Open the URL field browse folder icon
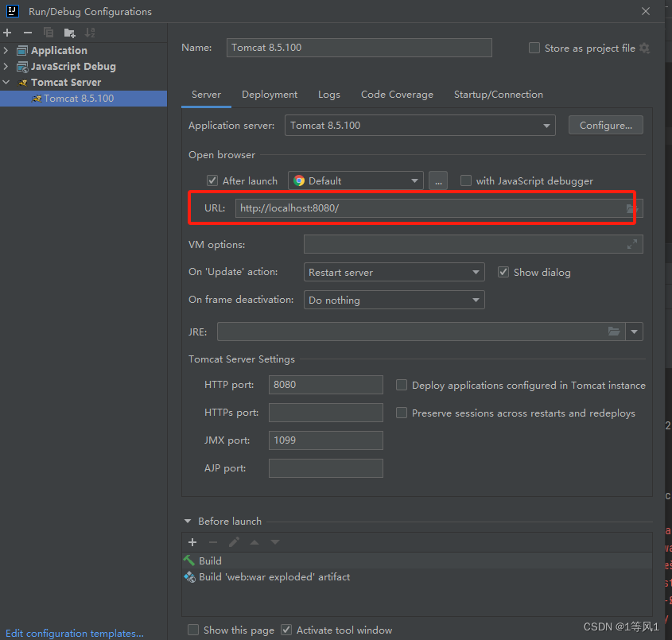Viewport: 672px width, 640px height. [632, 208]
